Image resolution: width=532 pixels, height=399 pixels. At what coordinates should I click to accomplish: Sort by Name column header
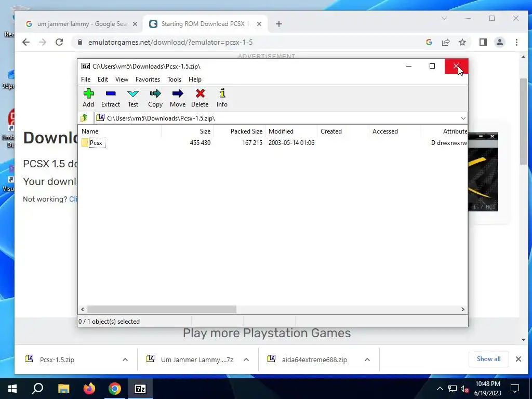(x=120, y=131)
